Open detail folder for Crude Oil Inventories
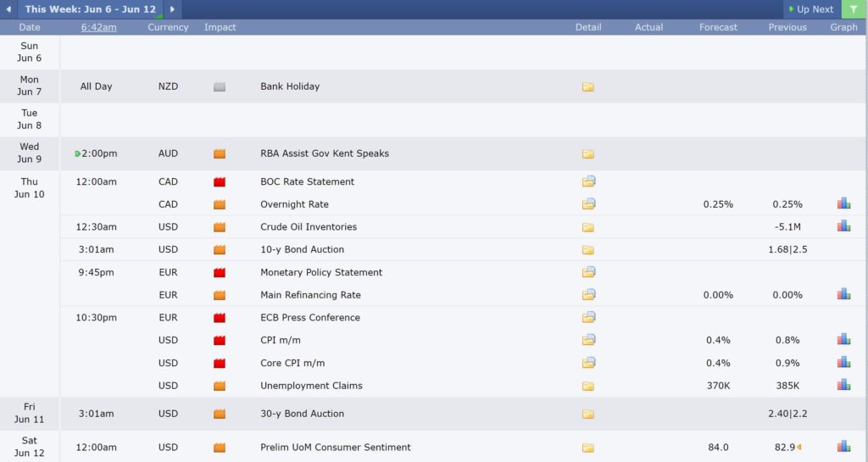This screenshot has height=462, width=868. pyautogui.click(x=588, y=227)
